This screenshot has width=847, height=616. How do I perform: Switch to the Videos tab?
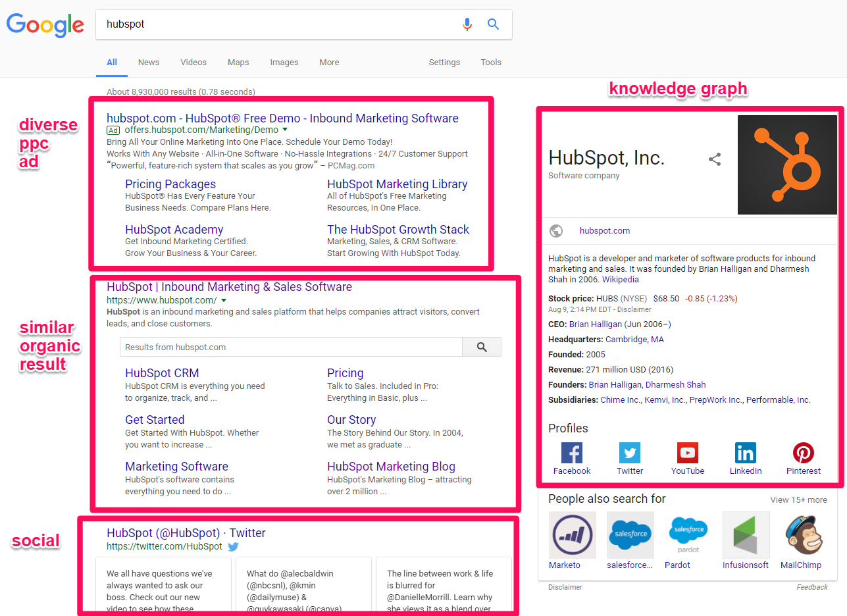coord(193,63)
